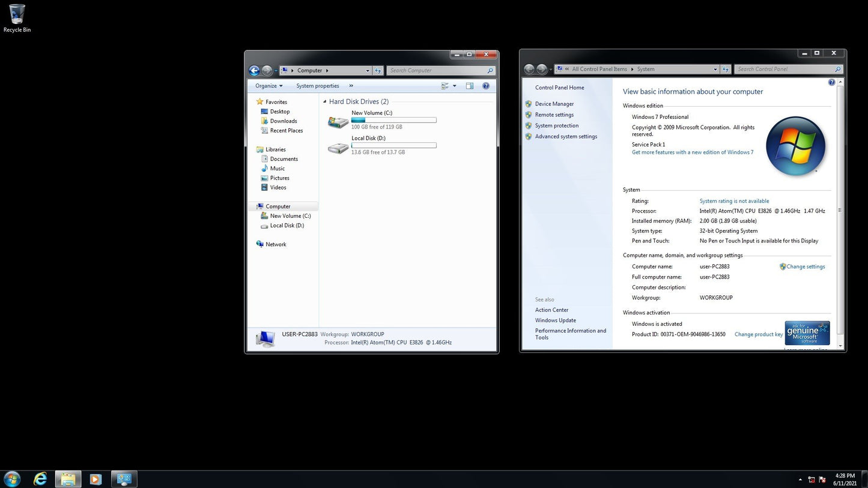Image resolution: width=868 pixels, height=488 pixels.
Task: Click the Music library icon in sidebar
Action: (x=265, y=169)
